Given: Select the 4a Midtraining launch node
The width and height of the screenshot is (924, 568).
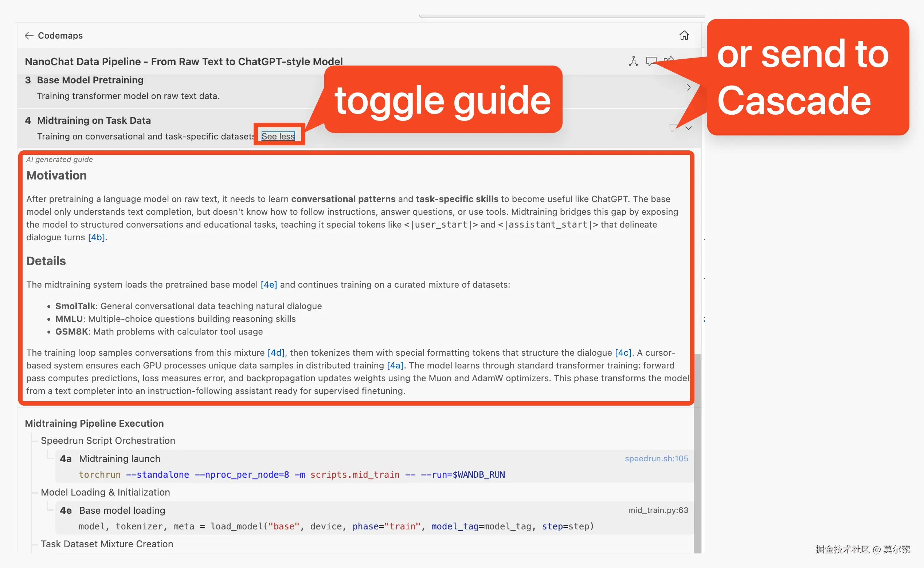Looking at the screenshot, I should (120, 458).
